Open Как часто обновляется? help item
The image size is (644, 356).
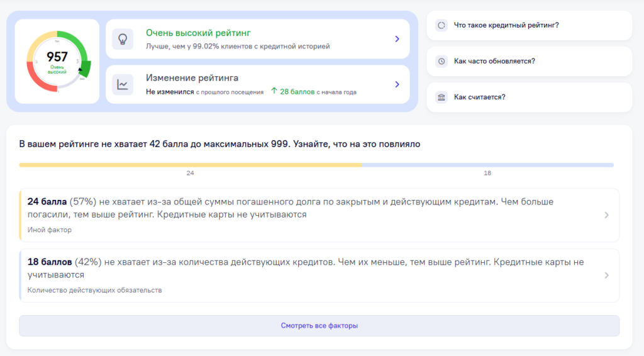pos(530,61)
